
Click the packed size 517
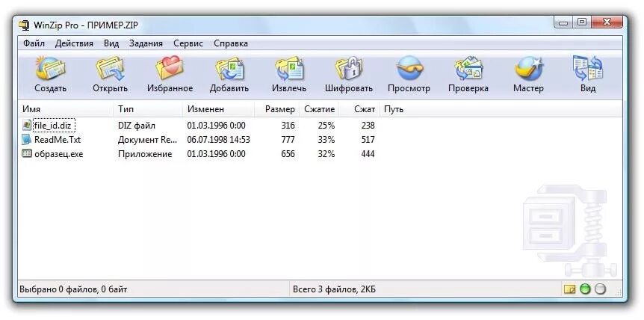(368, 140)
